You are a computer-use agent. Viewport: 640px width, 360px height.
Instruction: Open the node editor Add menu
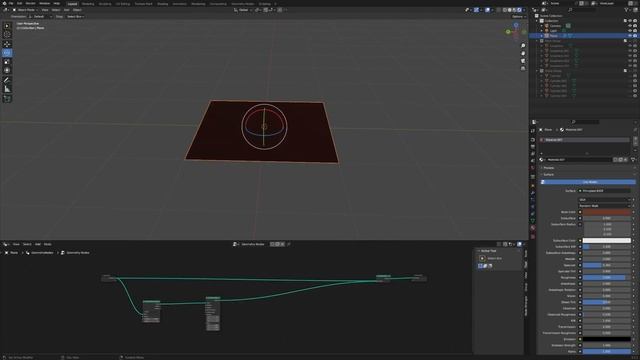[x=38, y=244]
